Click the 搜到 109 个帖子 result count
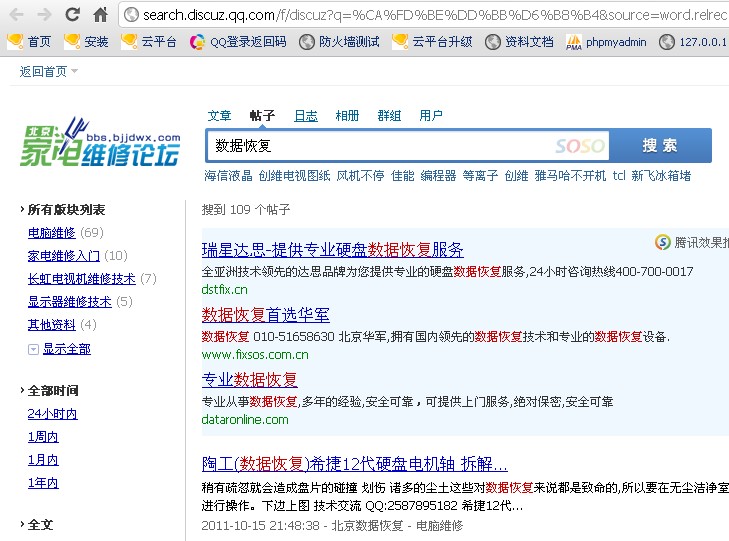This screenshot has height=541, width=729. (246, 210)
